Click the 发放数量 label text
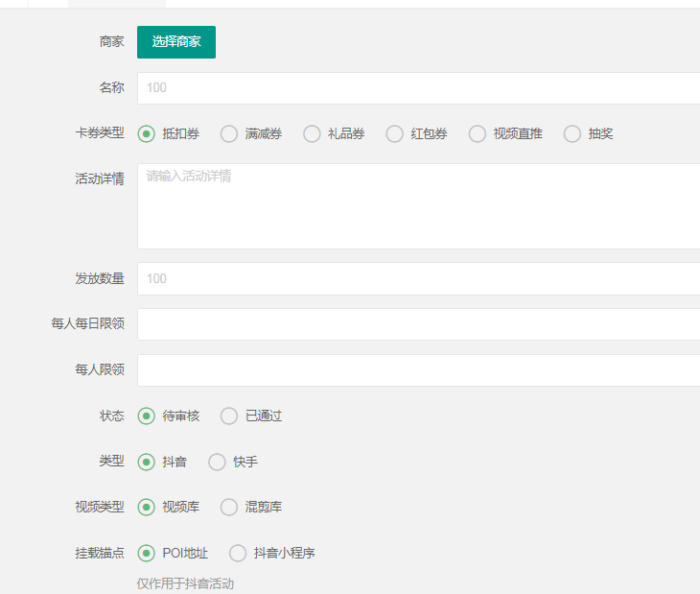 pos(100,278)
